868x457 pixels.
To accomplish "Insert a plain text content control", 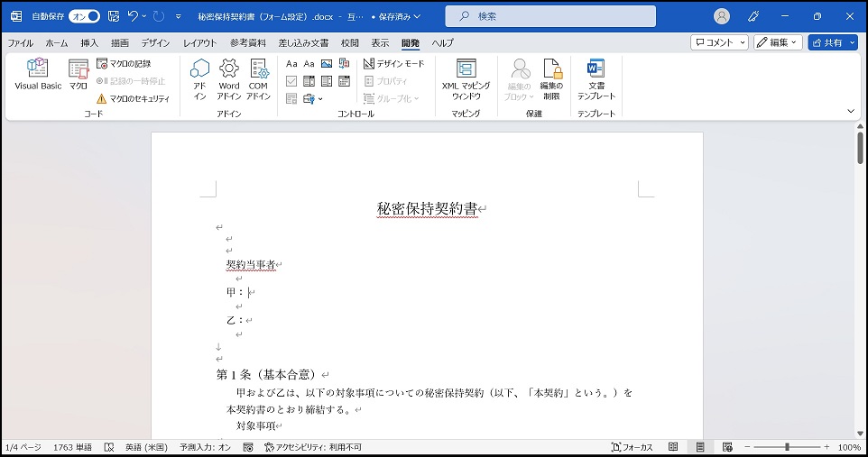I will click(x=309, y=64).
